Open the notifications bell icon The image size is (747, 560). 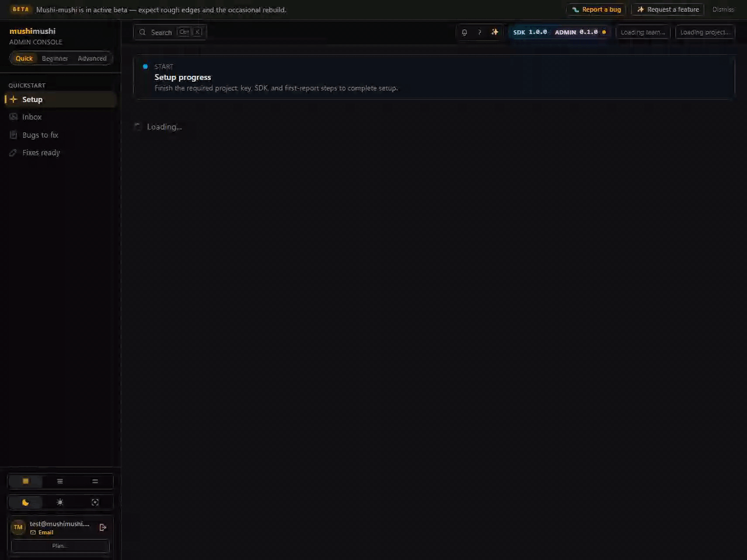465,32
